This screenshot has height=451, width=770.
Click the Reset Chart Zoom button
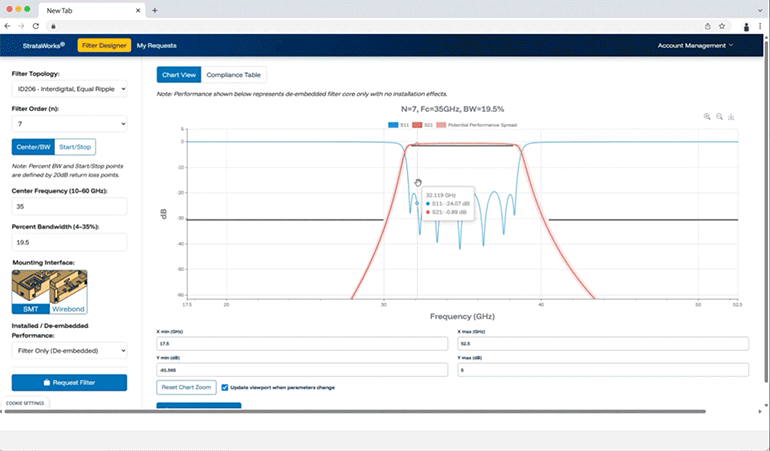(x=187, y=387)
